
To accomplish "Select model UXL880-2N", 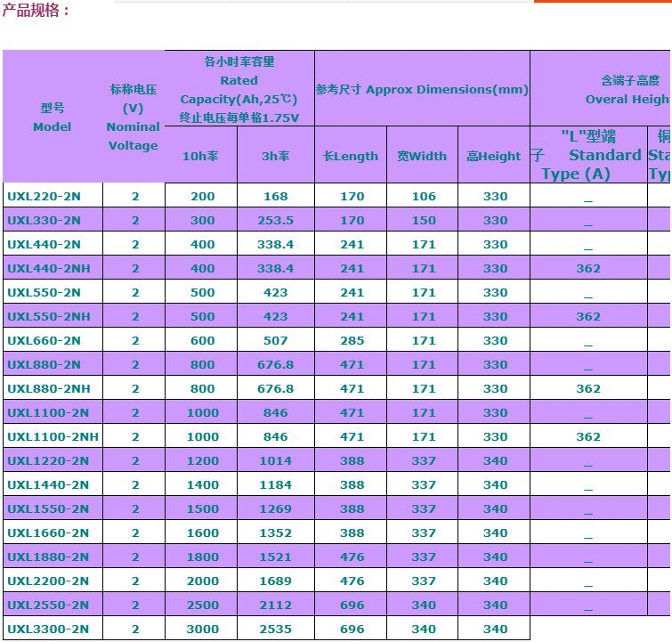I will click(45, 364).
